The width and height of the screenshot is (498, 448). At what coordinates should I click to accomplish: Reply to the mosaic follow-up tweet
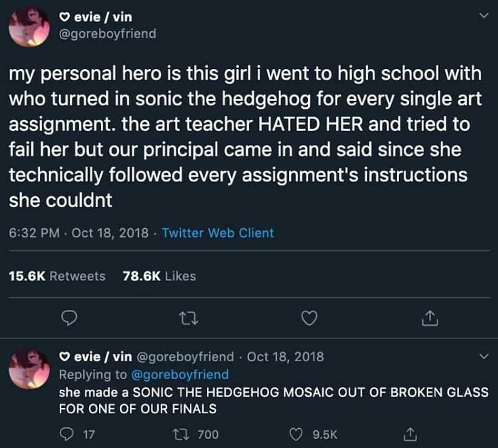tap(69, 434)
